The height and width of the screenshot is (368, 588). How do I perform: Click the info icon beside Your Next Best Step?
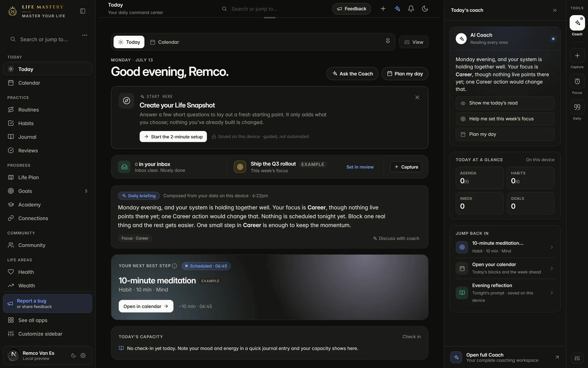point(174,266)
